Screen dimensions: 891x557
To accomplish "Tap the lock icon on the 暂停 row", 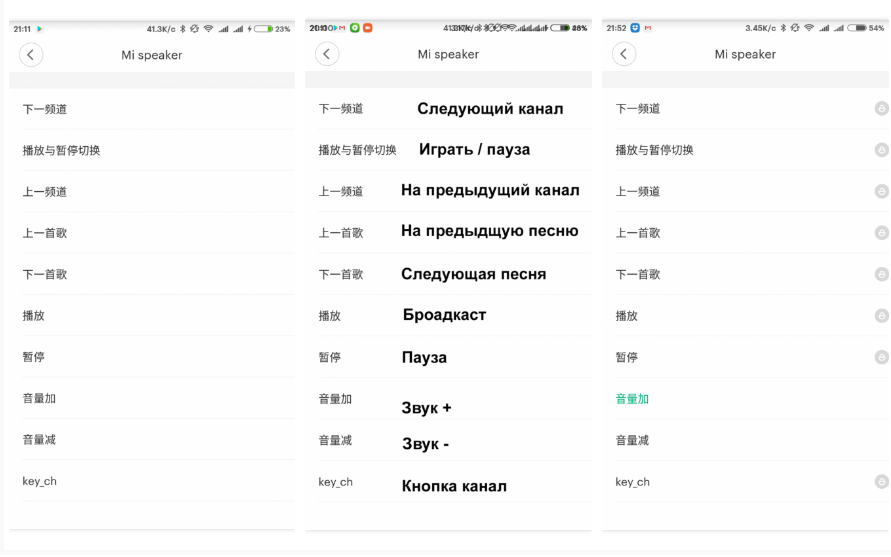I will [x=881, y=357].
